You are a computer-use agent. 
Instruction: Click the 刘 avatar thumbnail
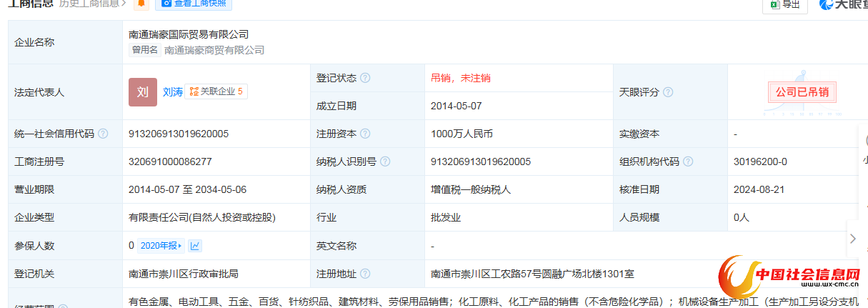coord(142,92)
